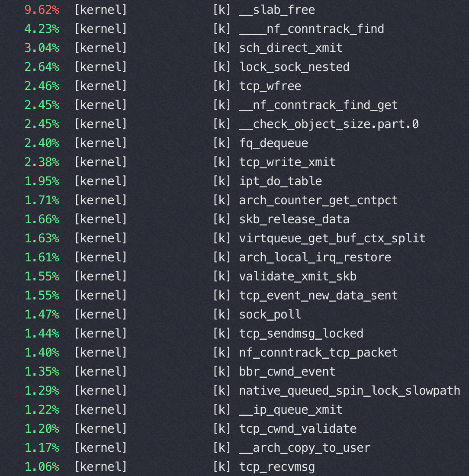469x476 pixels.
Task: Click native_queued_spin_lock_slowpath symbol
Action: coord(349,391)
